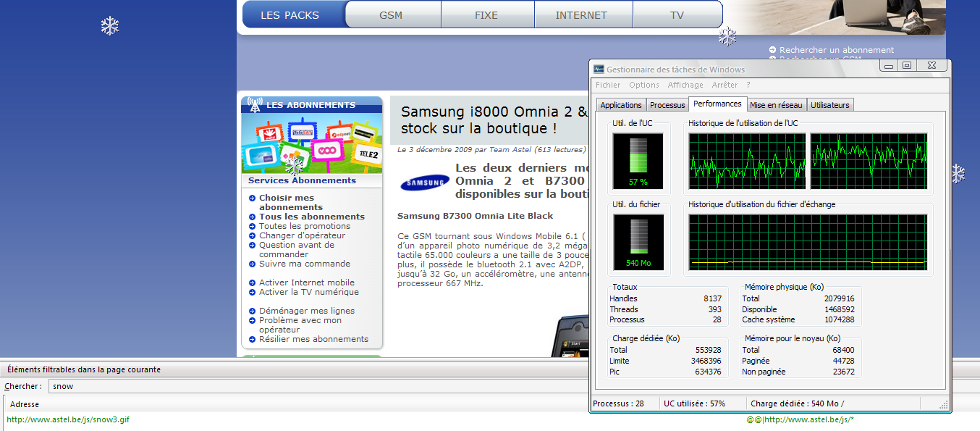Image resolution: width=980 pixels, height=431 pixels.
Task: Follow the Résilier mes abonnements link
Action: click(x=313, y=339)
